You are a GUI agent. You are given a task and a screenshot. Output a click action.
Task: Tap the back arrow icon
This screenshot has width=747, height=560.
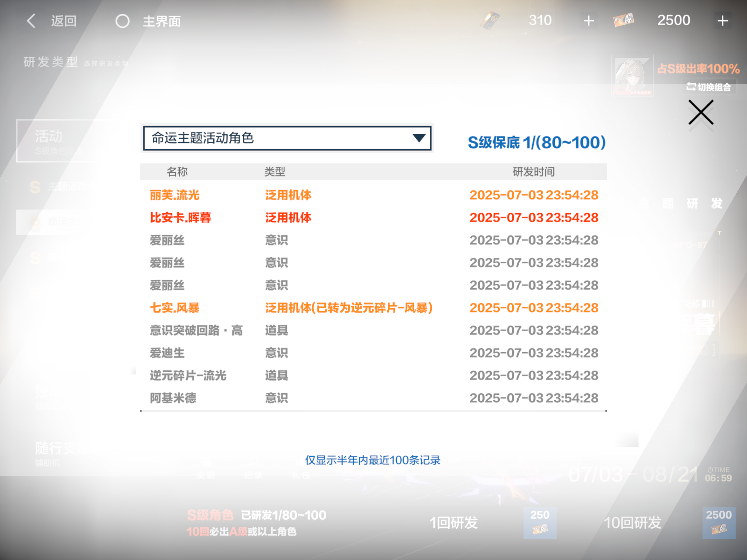(x=31, y=21)
